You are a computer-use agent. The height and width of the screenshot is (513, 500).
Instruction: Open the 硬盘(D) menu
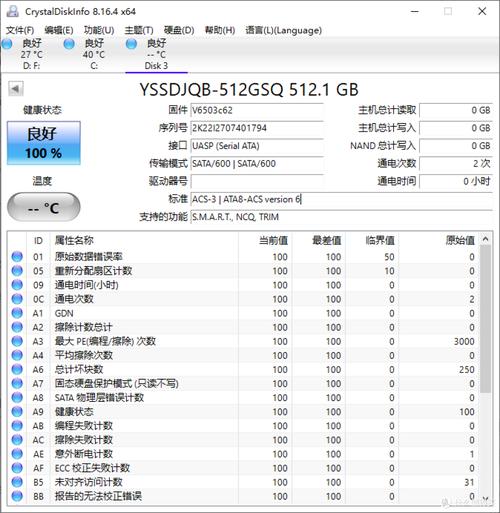click(179, 30)
